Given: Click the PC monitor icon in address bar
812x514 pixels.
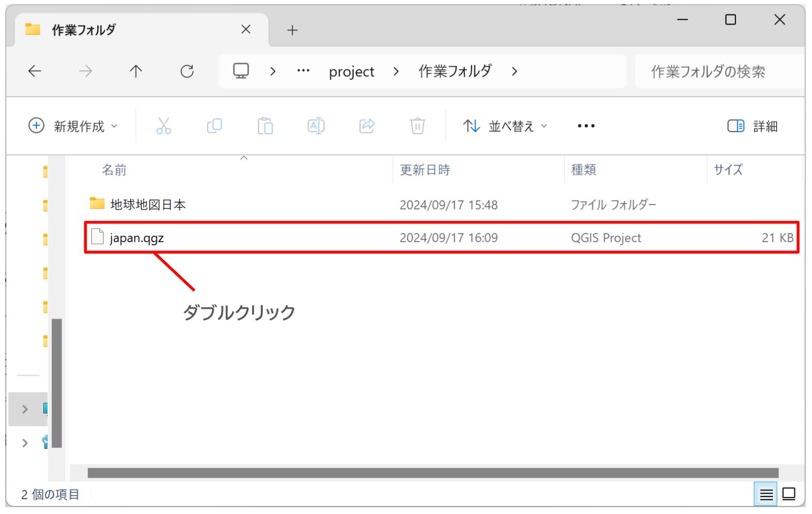Looking at the screenshot, I should coord(241,71).
